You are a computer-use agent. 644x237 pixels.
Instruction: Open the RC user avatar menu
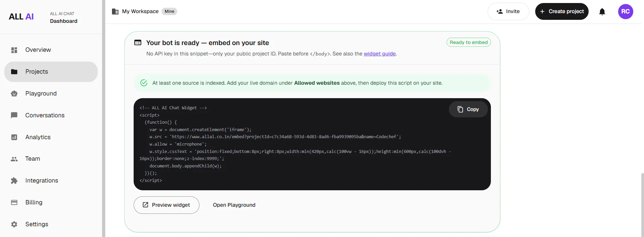626,11
